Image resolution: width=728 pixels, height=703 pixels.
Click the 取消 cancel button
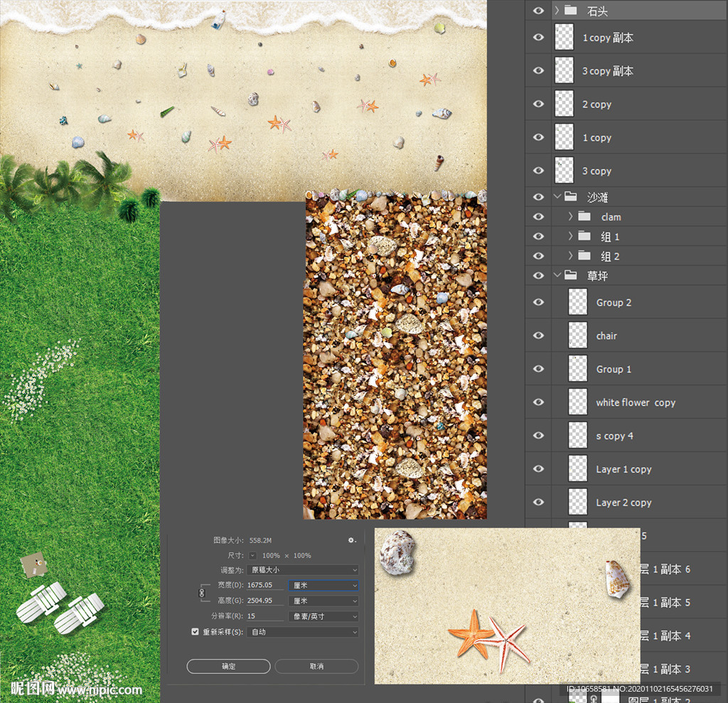[316, 666]
